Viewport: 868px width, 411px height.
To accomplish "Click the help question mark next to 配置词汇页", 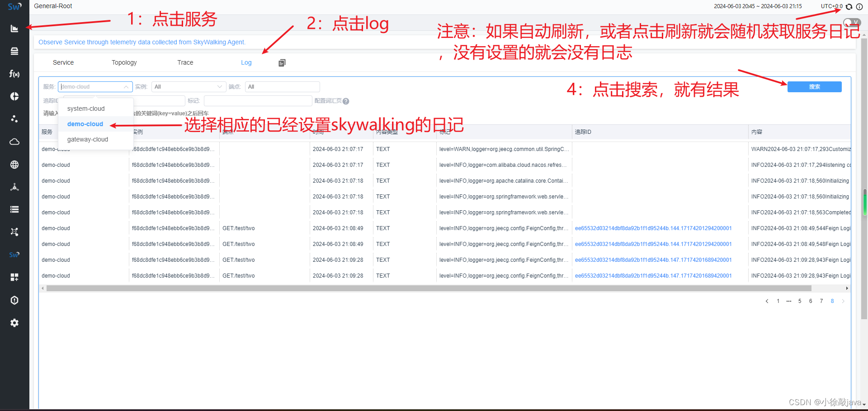I will [x=346, y=101].
